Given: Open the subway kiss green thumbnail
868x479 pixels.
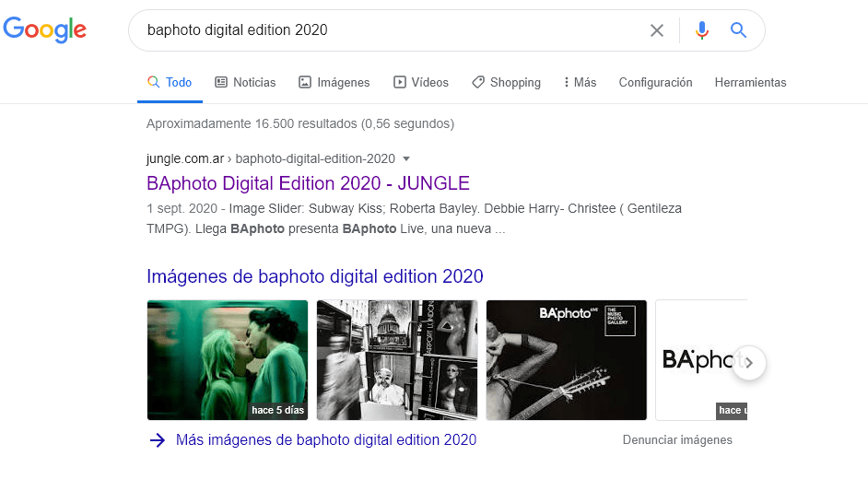Looking at the screenshot, I should (x=228, y=360).
